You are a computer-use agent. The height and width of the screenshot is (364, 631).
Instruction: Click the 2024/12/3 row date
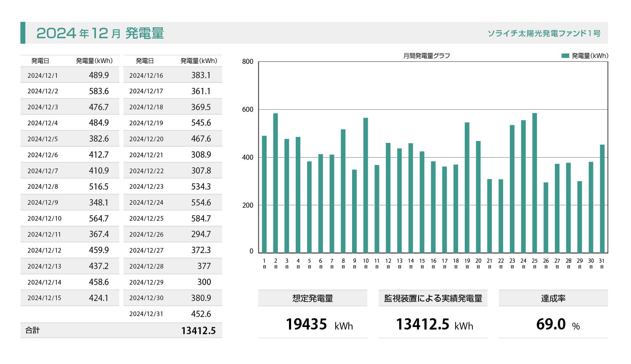[42, 107]
